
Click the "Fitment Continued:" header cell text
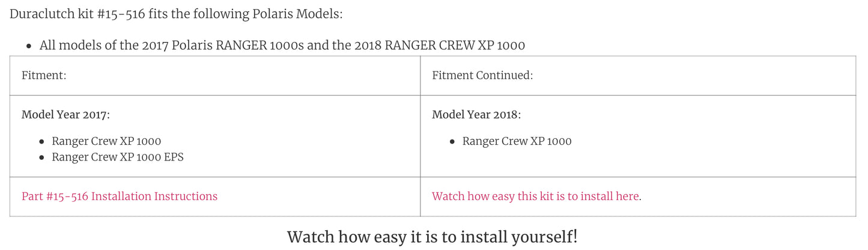[482, 76]
